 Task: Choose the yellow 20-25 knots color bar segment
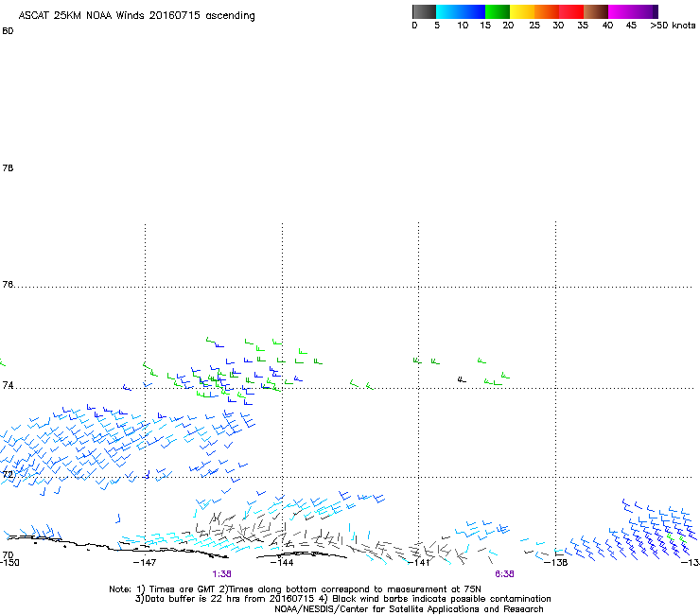point(522,11)
